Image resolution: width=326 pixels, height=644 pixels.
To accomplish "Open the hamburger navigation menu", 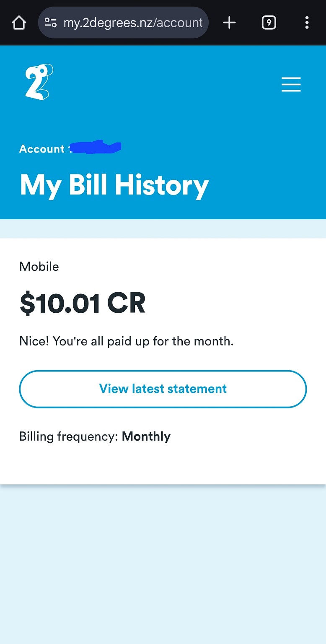I will pos(291,84).
